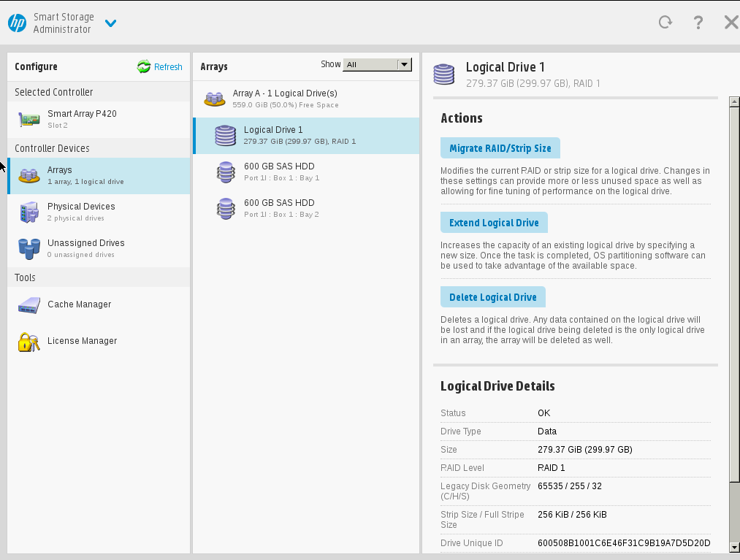The image size is (740, 560).
Task: Close the application with X icon
Action: [x=731, y=22]
